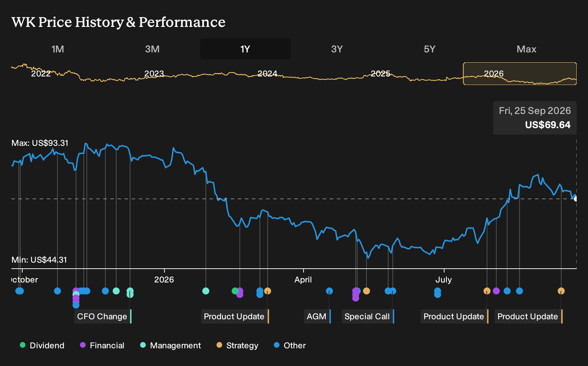The image size is (588, 366).
Task: Toggle the Strategy legend filter
Action: 237,345
